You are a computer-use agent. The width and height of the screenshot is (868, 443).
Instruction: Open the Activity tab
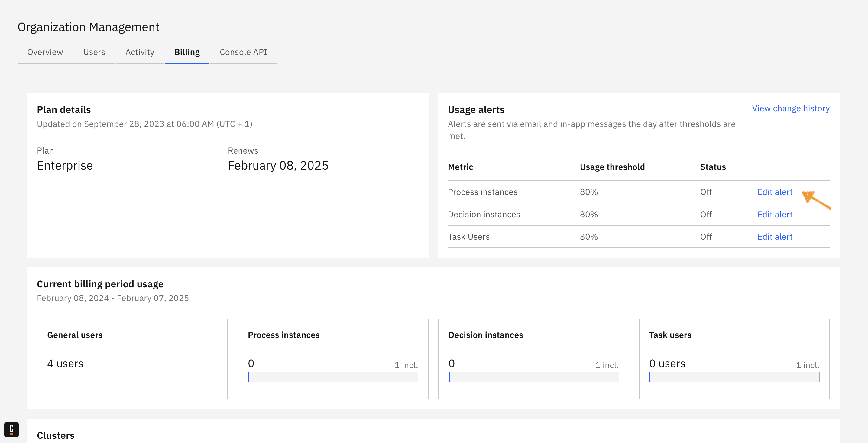(140, 52)
